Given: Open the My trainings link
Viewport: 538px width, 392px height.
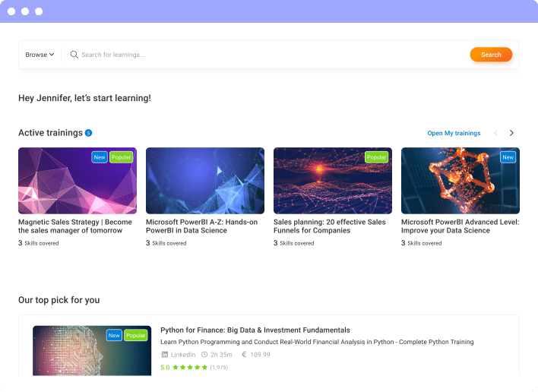Looking at the screenshot, I should [454, 133].
